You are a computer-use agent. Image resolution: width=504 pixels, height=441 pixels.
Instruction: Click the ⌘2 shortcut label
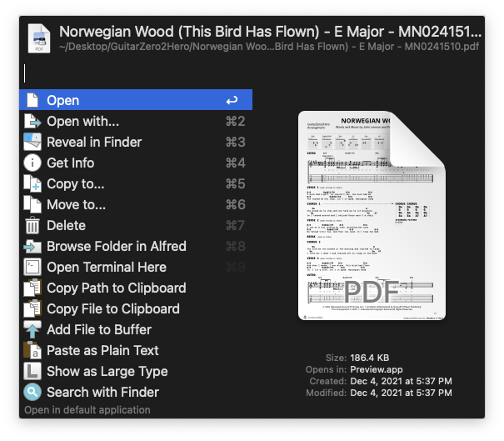point(235,121)
